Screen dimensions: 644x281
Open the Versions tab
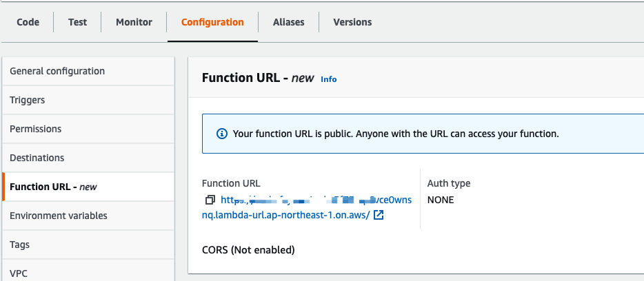[x=352, y=22]
